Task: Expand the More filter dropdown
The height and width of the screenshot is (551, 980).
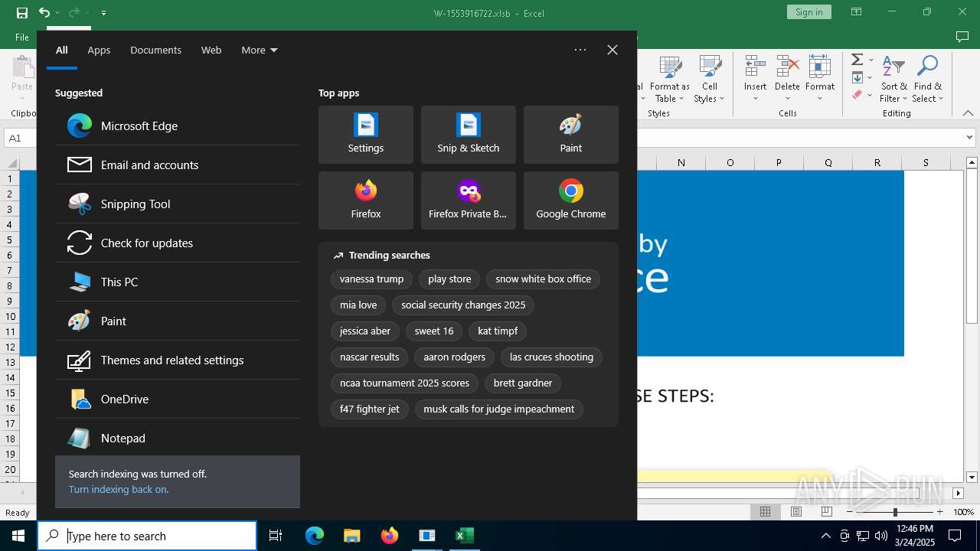Action: (260, 50)
